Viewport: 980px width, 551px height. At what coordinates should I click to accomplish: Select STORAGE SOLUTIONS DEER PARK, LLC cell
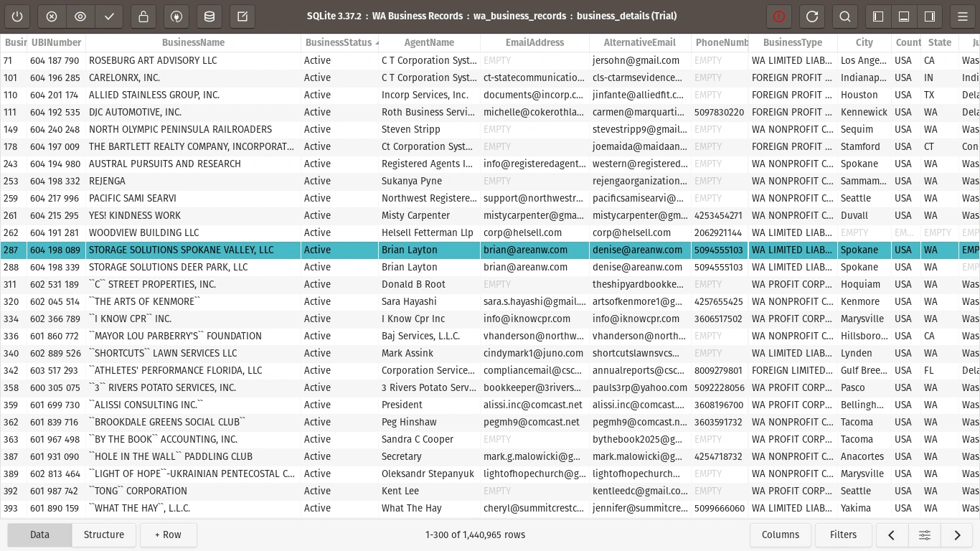click(x=193, y=267)
